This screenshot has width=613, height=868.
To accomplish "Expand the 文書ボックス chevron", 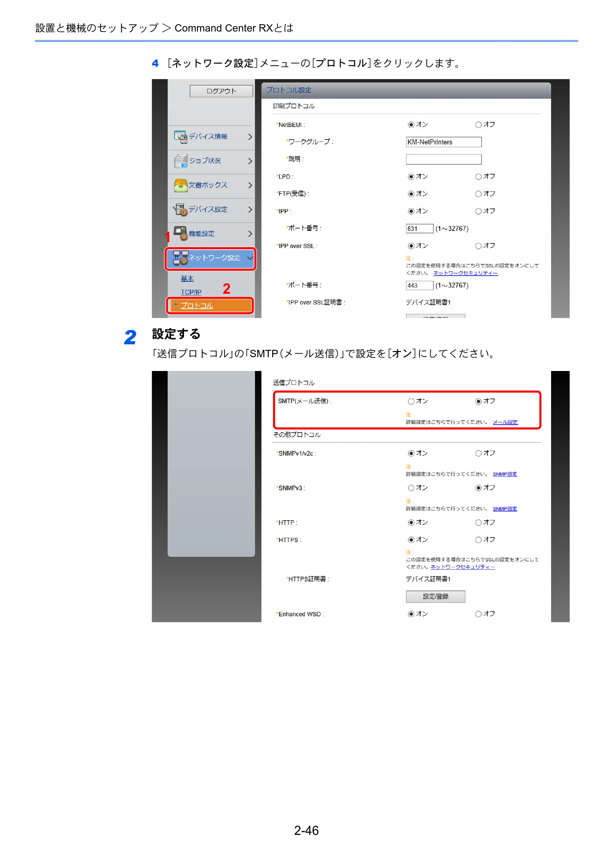I will [x=250, y=185].
